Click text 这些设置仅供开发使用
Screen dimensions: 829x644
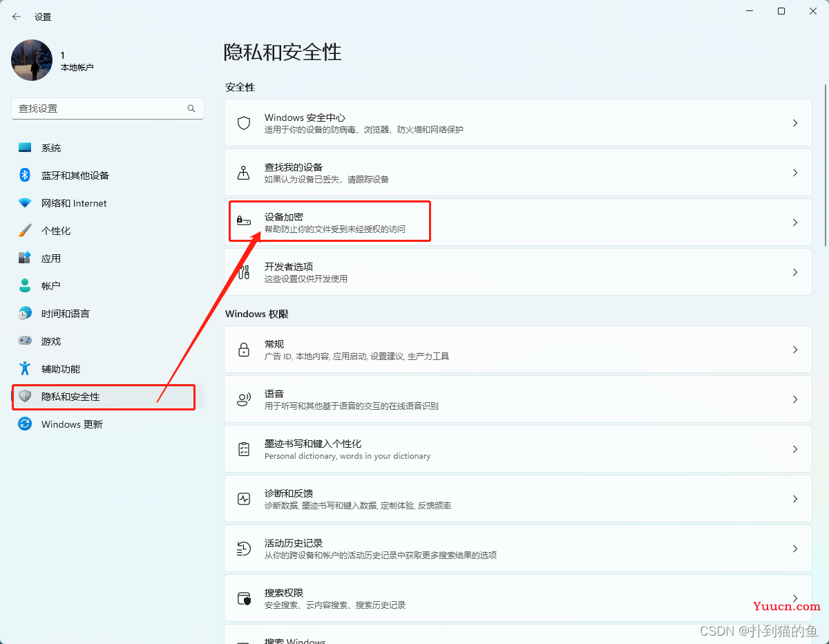click(306, 278)
